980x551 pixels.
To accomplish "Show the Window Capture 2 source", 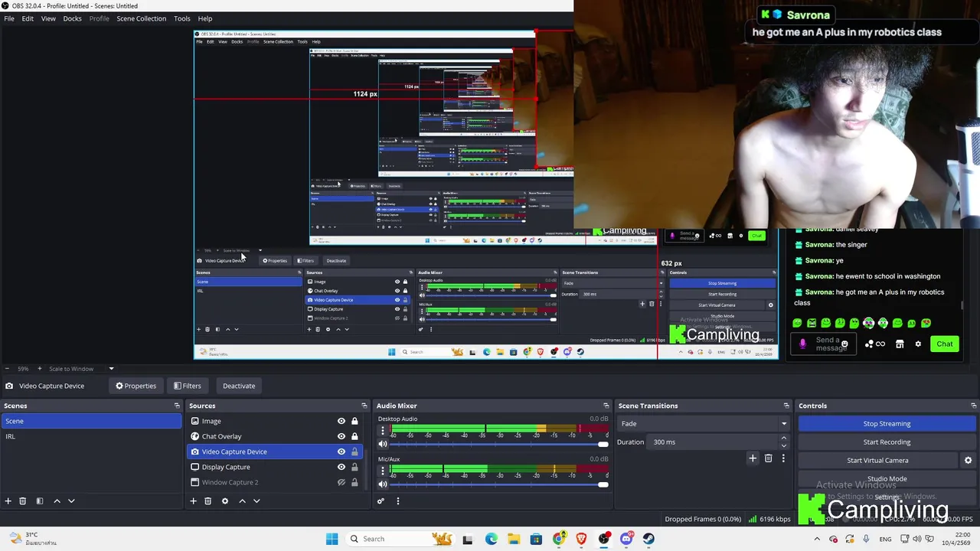I will 341,482.
